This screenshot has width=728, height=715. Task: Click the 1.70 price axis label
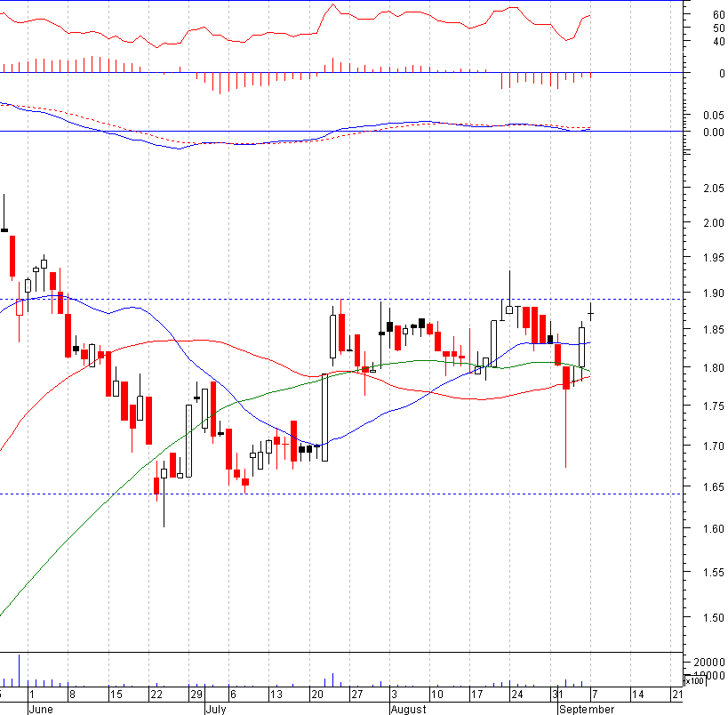[714, 446]
